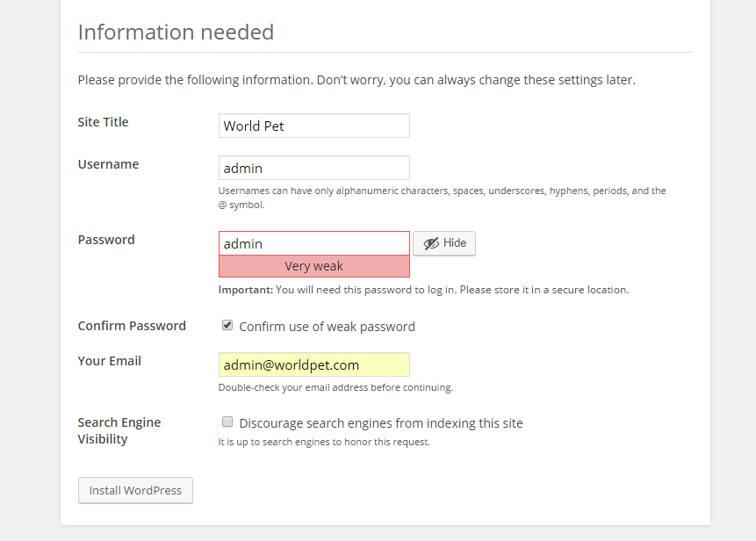756x541 pixels.
Task: Click the Important password storage note
Action: (423, 290)
